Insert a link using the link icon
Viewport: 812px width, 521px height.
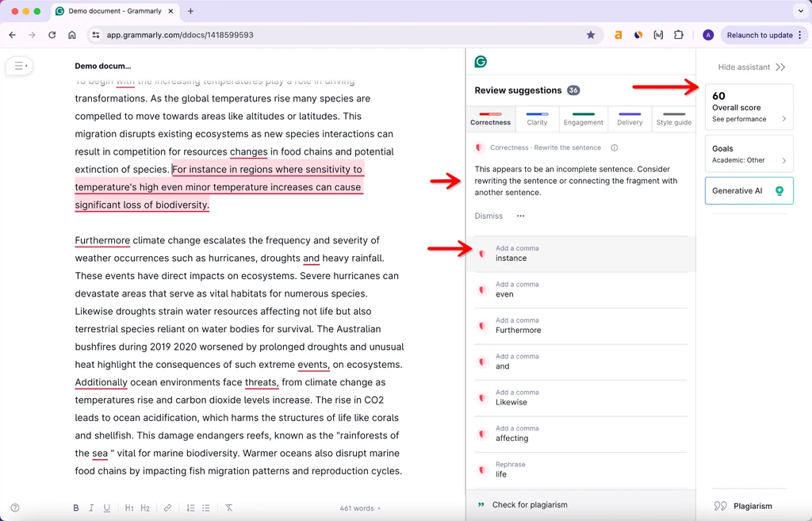click(x=167, y=508)
